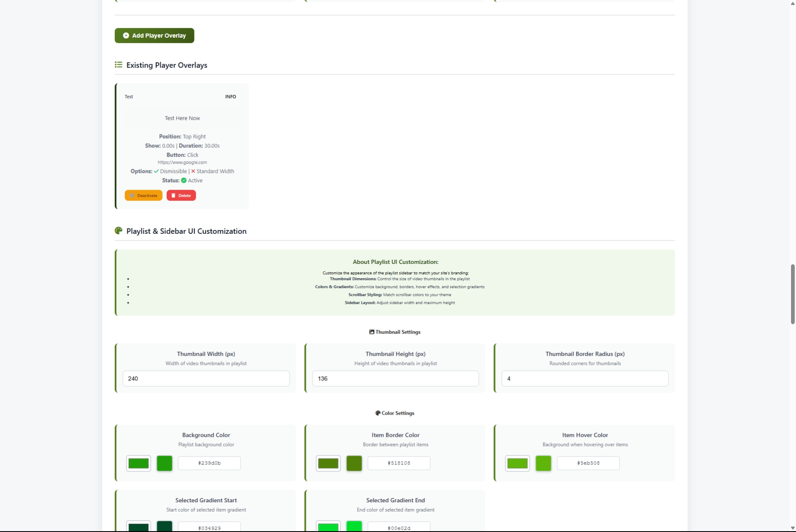Open the Item Hover Color picker swatch
796x532 pixels.
pos(517,463)
